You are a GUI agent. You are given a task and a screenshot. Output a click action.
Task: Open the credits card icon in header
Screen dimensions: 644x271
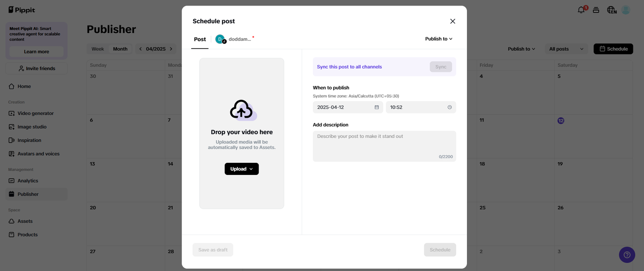pyautogui.click(x=596, y=10)
